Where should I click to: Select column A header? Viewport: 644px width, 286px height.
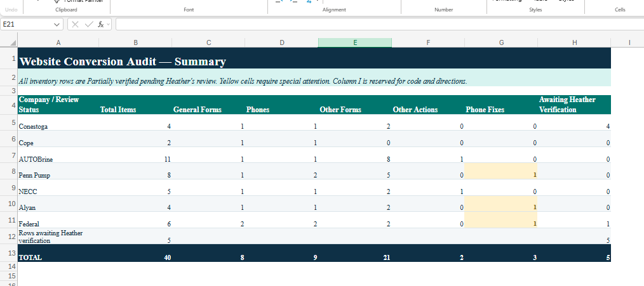click(58, 42)
